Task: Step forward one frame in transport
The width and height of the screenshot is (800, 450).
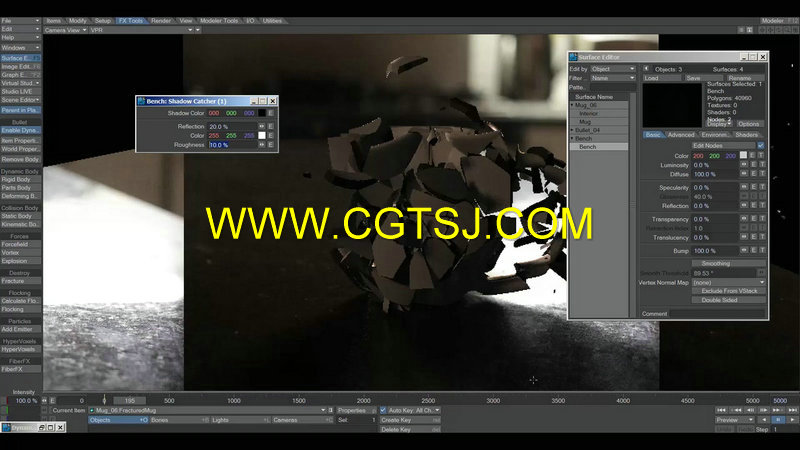Action: point(764,410)
